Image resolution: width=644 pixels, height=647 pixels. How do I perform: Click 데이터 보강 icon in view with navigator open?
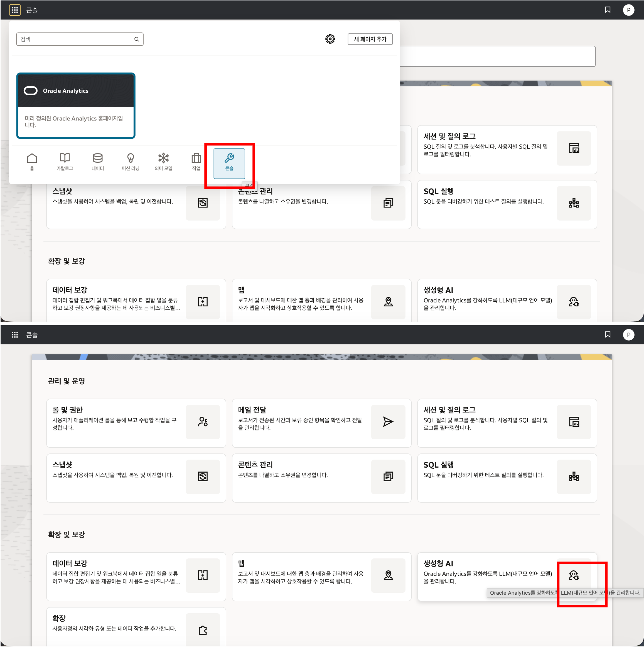tap(203, 302)
